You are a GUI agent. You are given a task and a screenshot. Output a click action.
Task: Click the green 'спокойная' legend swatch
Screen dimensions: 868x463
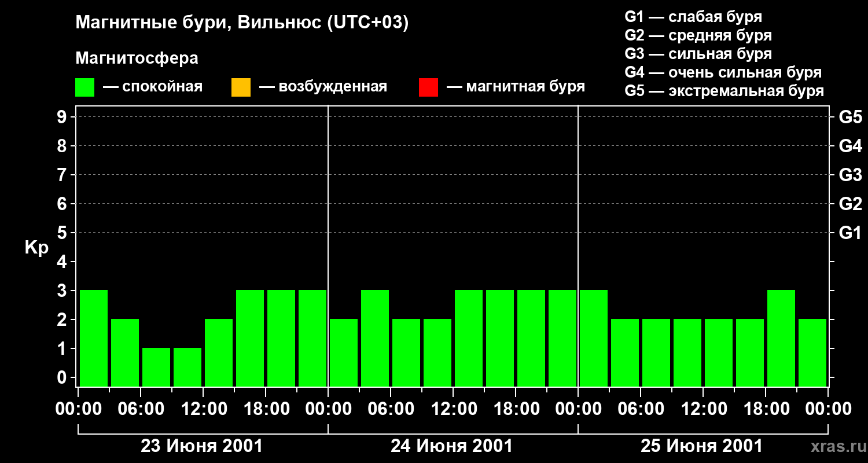click(85, 87)
